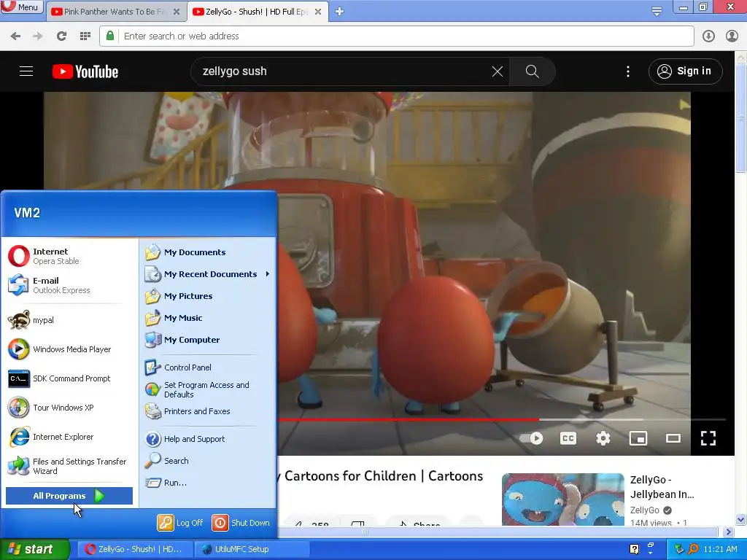Open the Opera Menu button
This screenshot has width=747, height=560.
point(22,7)
